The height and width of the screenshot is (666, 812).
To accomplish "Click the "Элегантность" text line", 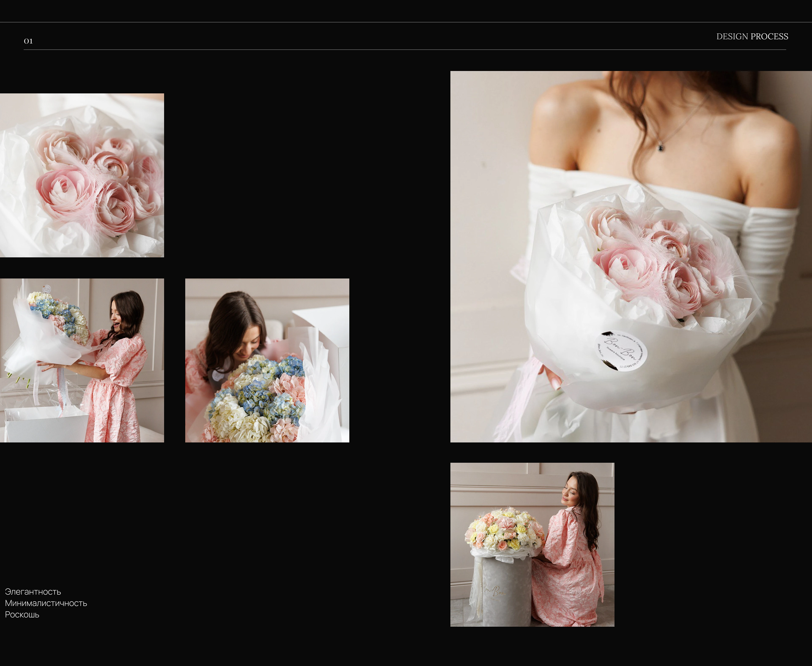I will pos(33,592).
